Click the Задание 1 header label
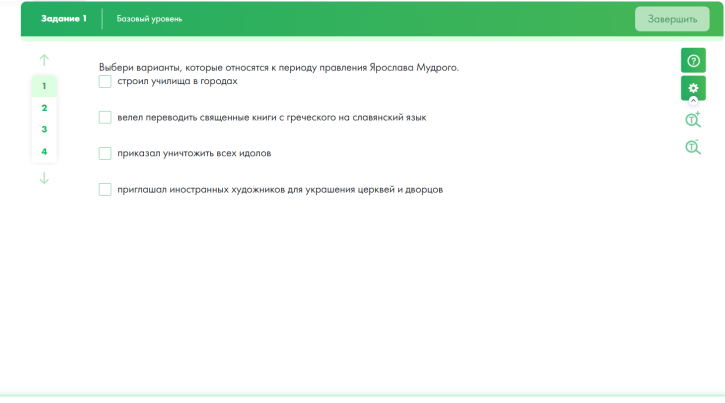Image resolution: width=725 pixels, height=403 pixels. coord(64,18)
